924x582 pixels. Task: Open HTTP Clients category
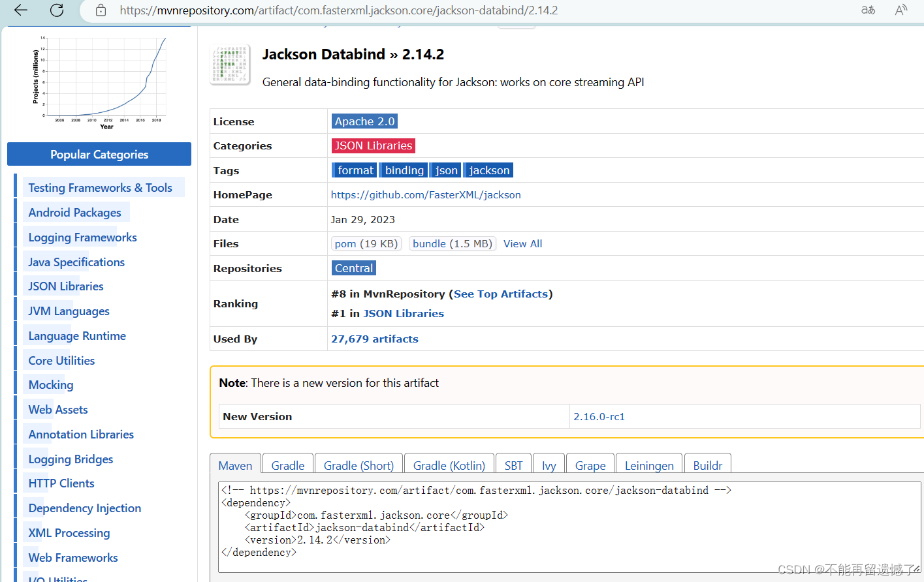pos(61,483)
